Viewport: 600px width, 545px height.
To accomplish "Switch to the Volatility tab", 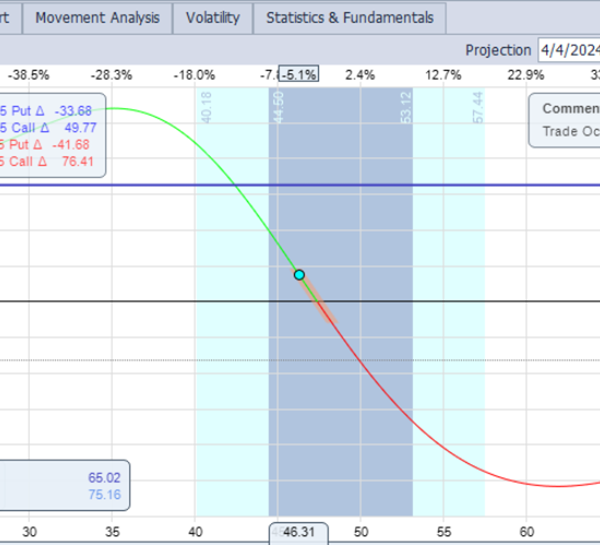I will 213,18.
